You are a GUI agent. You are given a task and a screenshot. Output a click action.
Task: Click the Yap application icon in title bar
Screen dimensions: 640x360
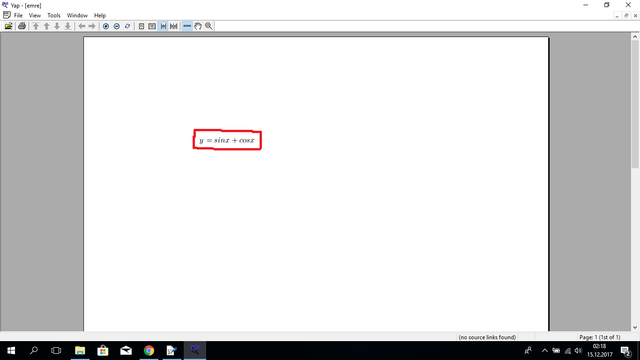(x=5, y=5)
